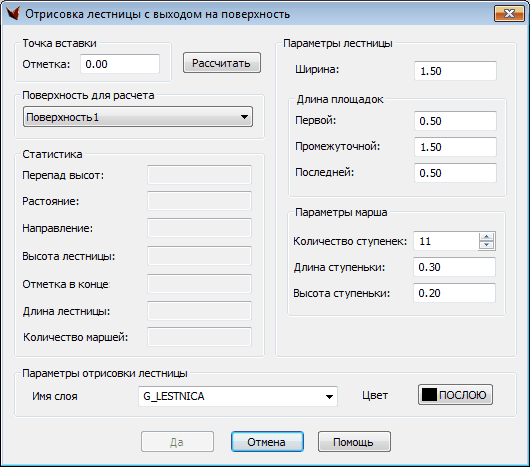Select the Длина ступеньки input field
530x467 pixels.
[455, 267]
